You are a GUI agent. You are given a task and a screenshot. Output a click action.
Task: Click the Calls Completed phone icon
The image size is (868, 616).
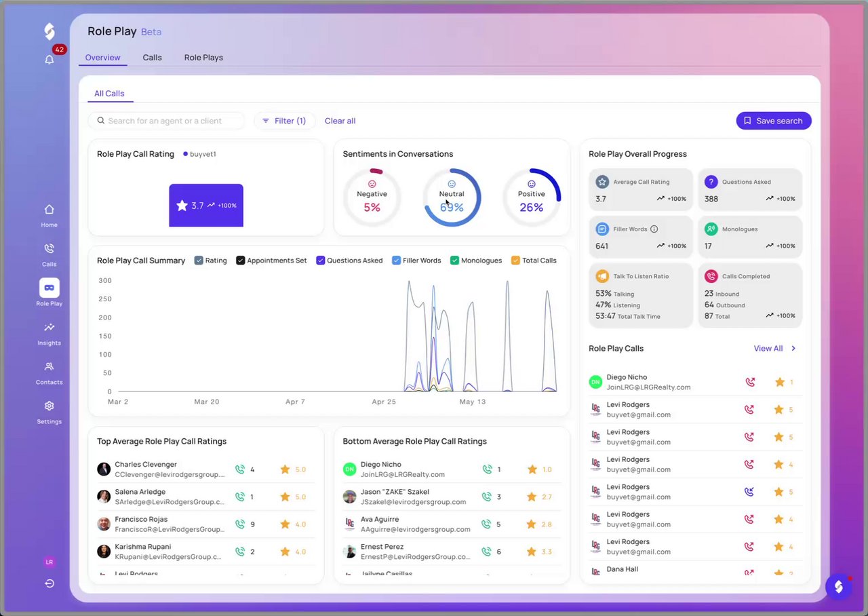coord(711,276)
